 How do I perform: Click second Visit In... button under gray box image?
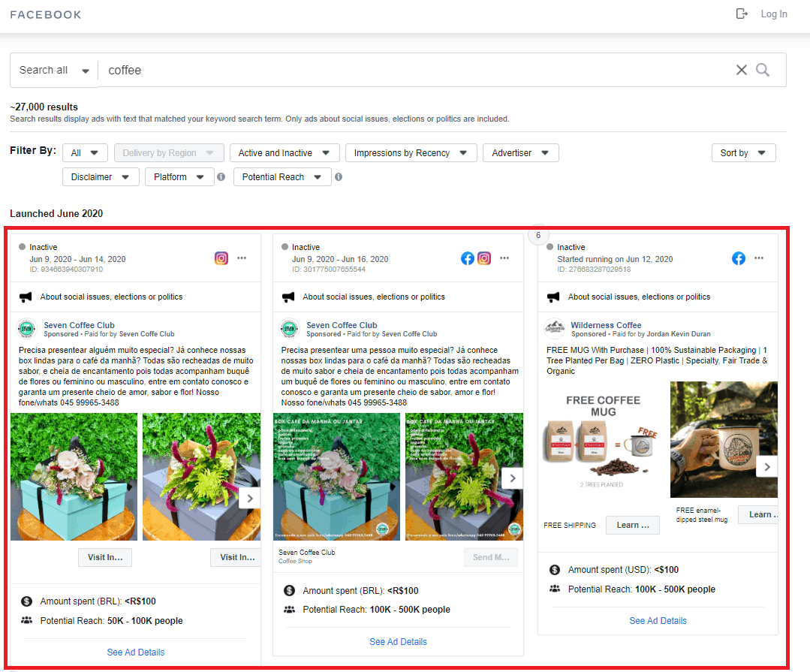point(236,557)
